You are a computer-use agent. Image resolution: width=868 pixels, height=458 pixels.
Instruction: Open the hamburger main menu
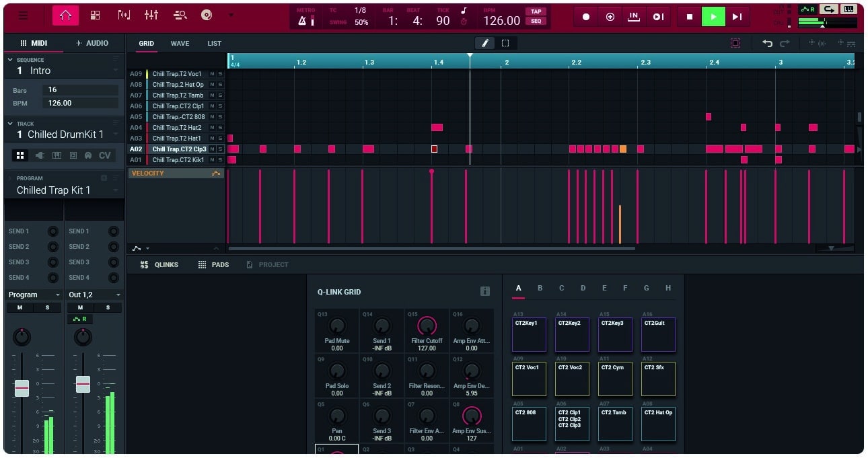(x=24, y=15)
